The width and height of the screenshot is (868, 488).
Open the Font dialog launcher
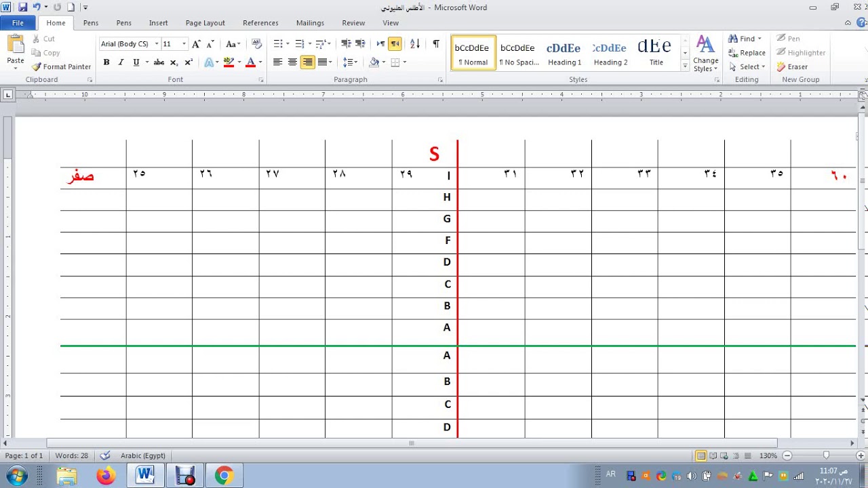(261, 80)
